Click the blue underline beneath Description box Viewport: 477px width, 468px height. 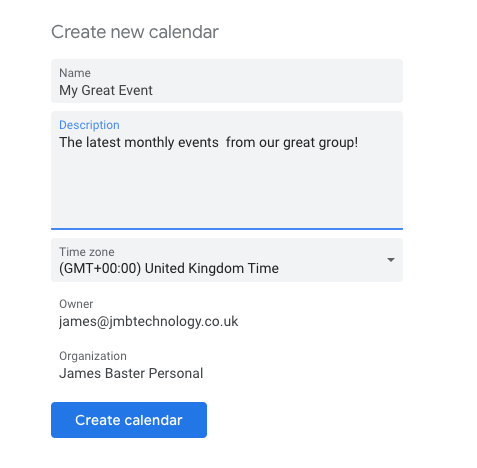click(x=227, y=229)
